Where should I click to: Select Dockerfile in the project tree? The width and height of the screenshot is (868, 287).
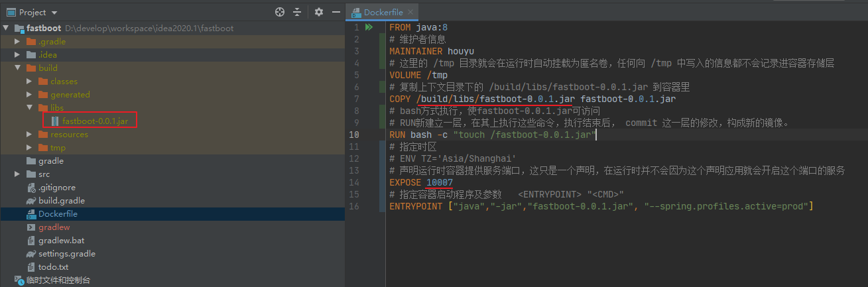[x=58, y=214]
